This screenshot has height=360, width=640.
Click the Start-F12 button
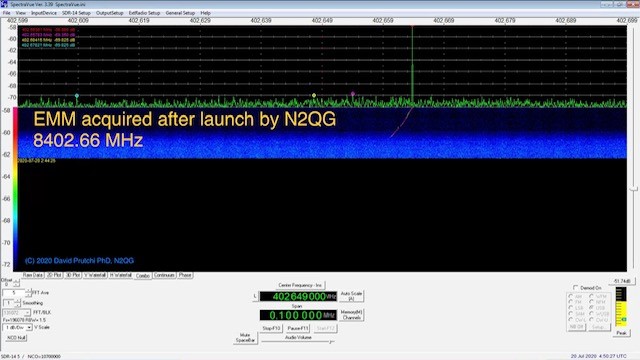pos(325,328)
